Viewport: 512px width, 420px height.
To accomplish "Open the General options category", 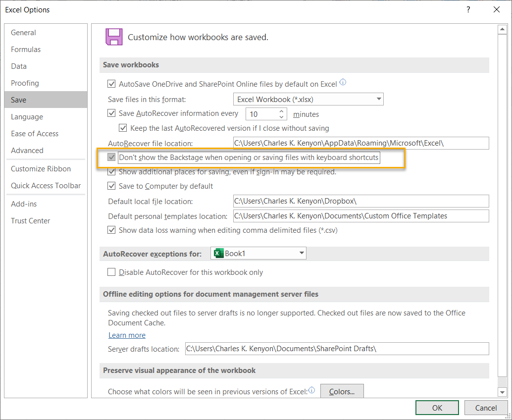I will click(x=46, y=33).
